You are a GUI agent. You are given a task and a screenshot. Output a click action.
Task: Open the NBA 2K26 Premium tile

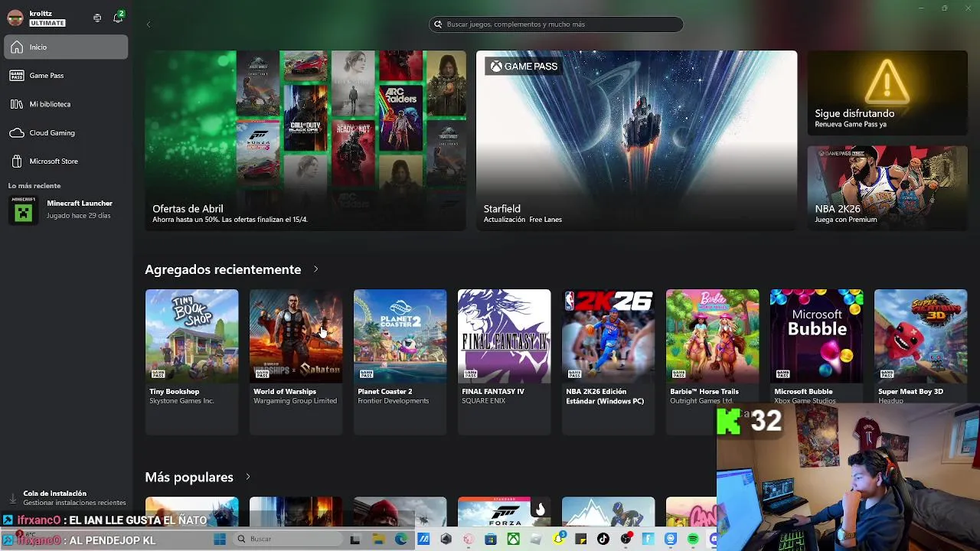[887, 188]
